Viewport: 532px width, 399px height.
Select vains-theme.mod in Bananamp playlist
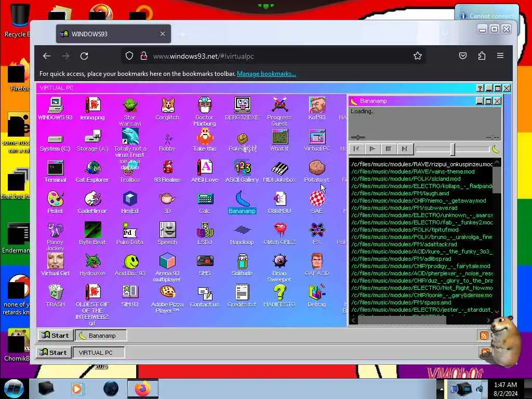tap(413, 171)
